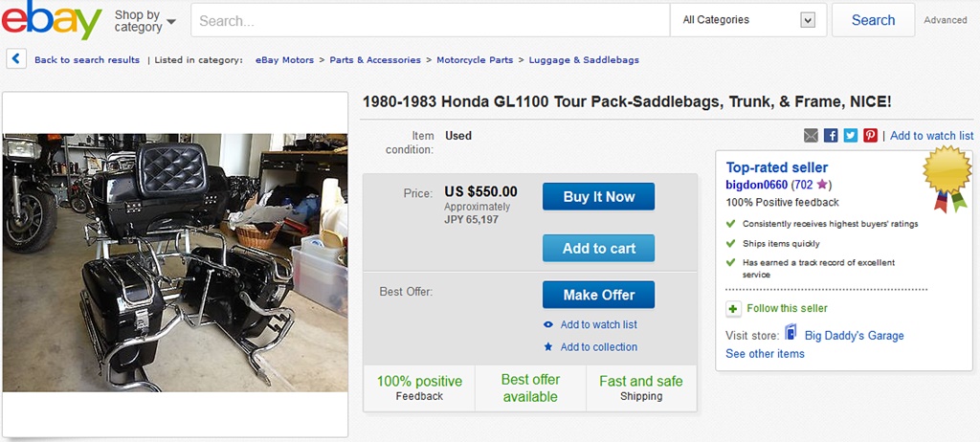Viewport: 980px width, 442px height.
Task: Open seller bigdon0660 profile link
Action: coord(756,185)
